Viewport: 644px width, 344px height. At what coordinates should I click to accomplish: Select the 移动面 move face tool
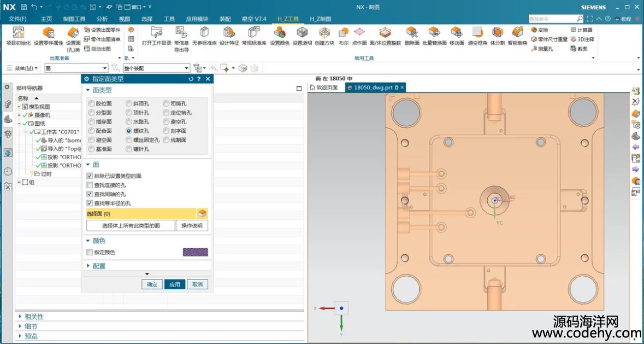(x=457, y=36)
